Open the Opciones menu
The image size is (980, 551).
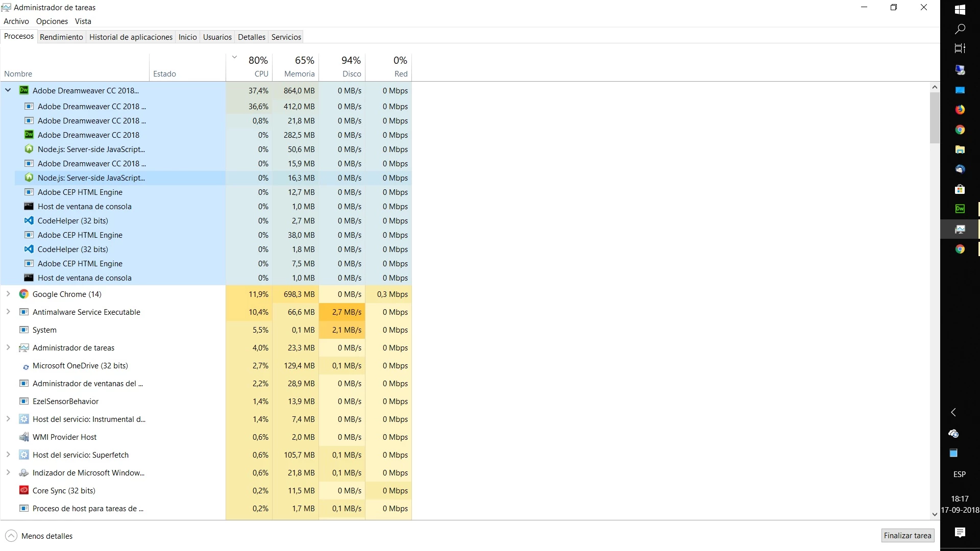[x=52, y=21]
